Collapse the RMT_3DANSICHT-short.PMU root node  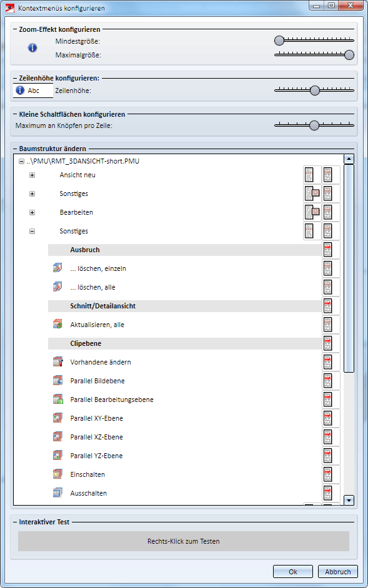21,162
